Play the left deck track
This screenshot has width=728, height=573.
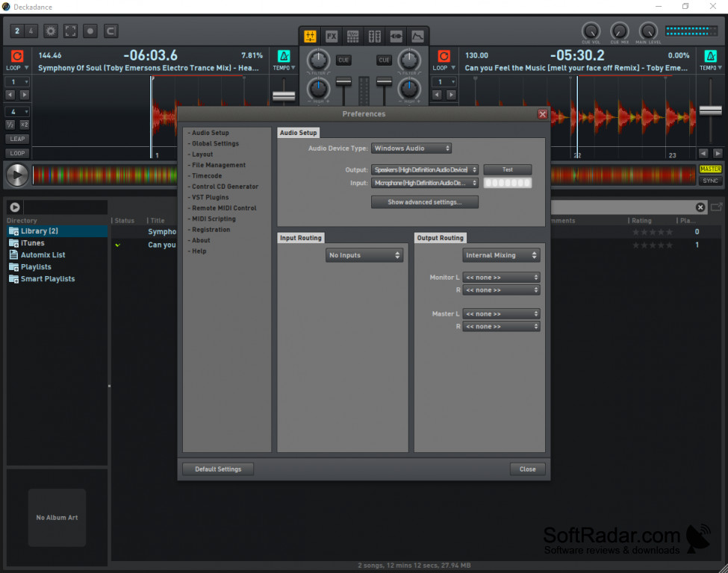tap(17, 175)
